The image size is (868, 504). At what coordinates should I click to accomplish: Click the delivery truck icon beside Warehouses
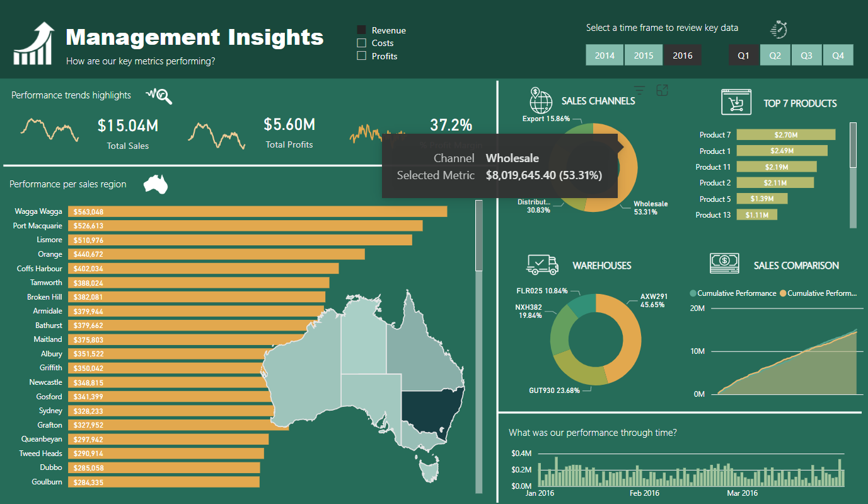(x=542, y=265)
